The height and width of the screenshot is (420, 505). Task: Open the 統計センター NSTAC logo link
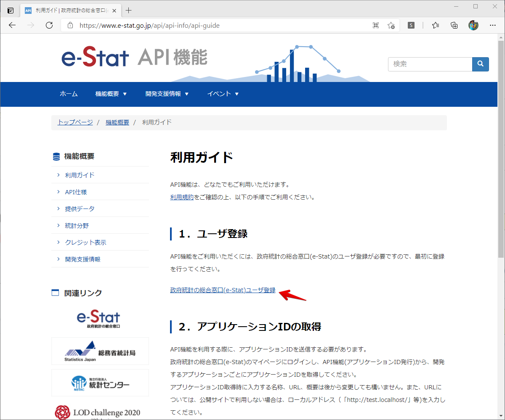pyautogui.click(x=100, y=383)
